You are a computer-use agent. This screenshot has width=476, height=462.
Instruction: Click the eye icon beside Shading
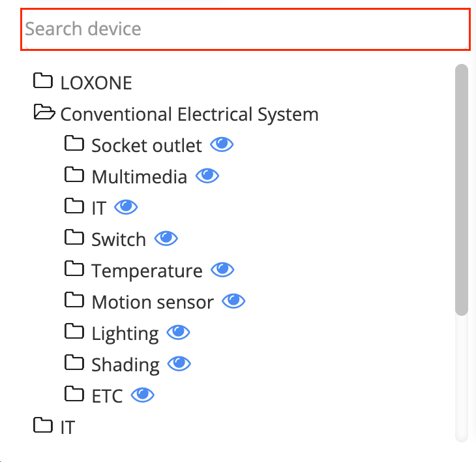(x=179, y=363)
